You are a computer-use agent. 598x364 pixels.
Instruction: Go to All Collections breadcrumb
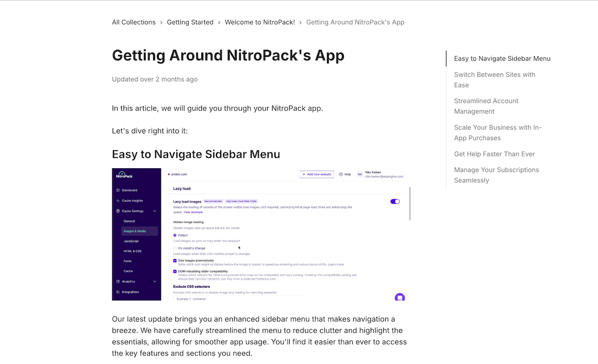[x=134, y=22]
